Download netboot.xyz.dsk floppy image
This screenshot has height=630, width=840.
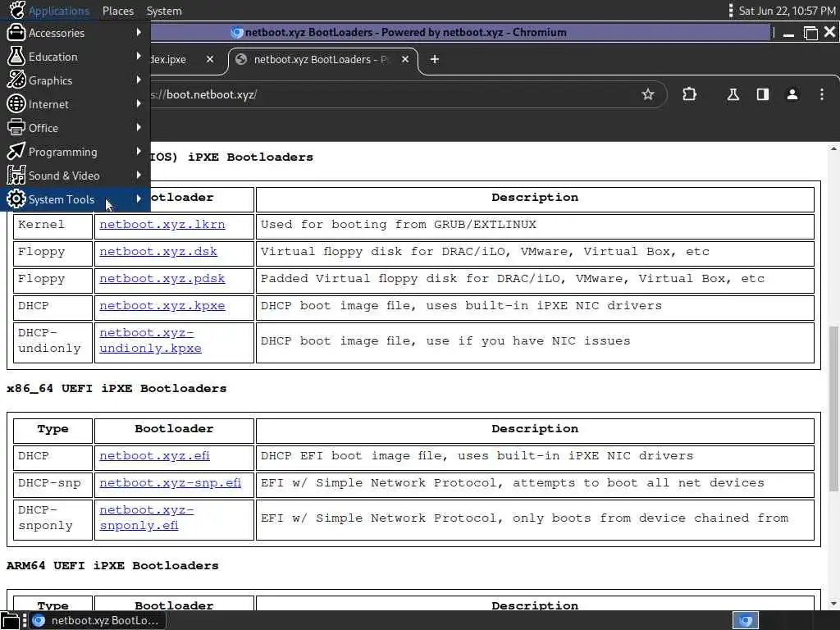(x=158, y=251)
